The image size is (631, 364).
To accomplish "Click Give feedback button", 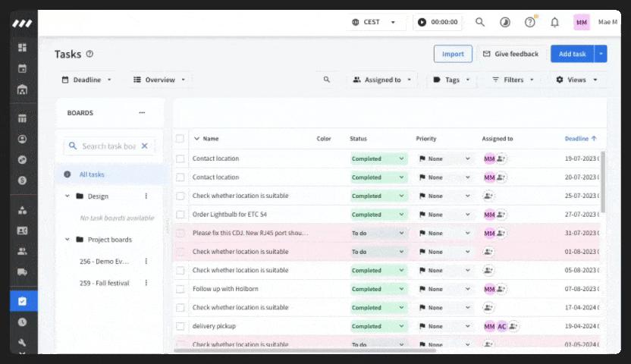I will point(510,54).
